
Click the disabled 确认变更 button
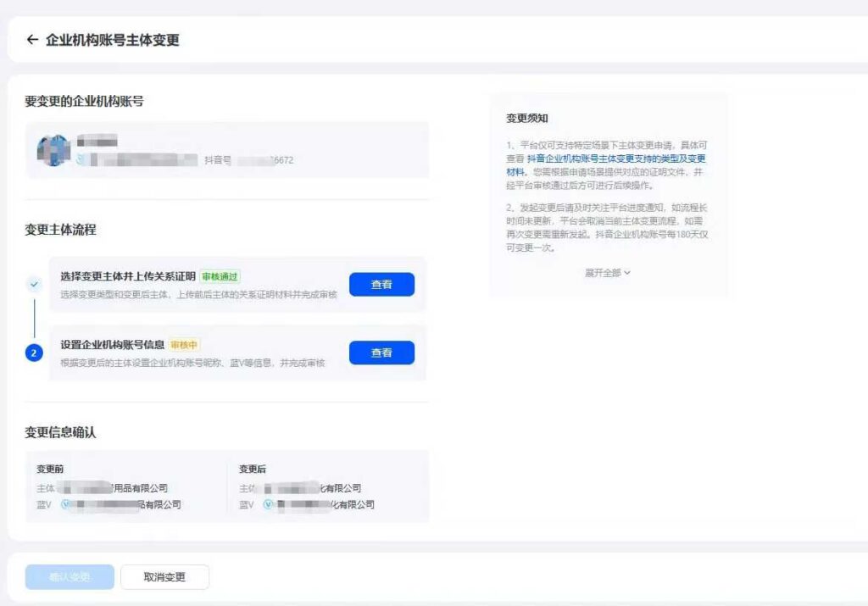point(69,576)
